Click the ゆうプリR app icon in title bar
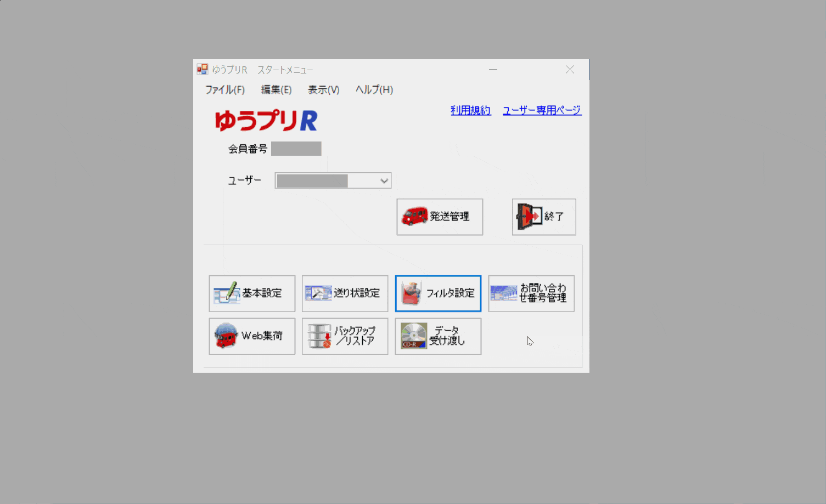Viewport: 826px width, 504px height. [x=203, y=70]
